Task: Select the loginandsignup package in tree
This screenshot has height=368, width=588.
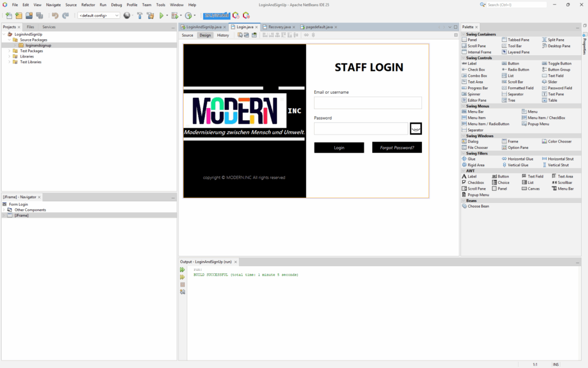Action: click(38, 45)
